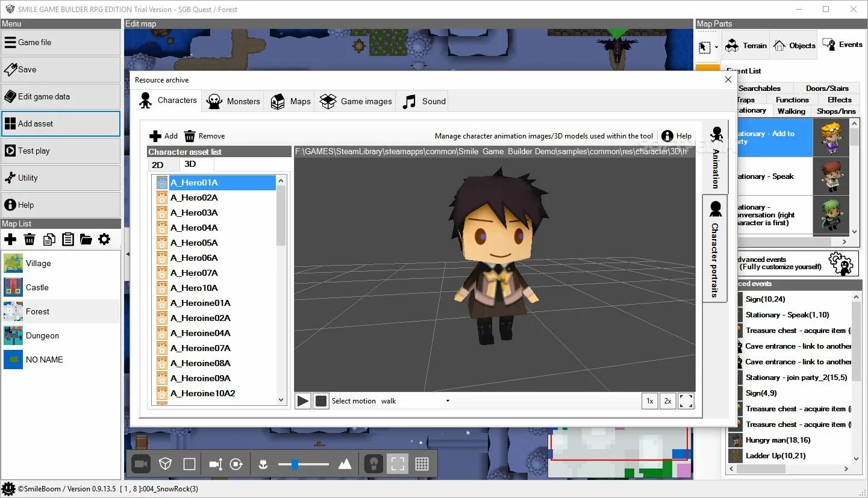
Task: Click the camera rotation reset icon
Action: coord(236,464)
